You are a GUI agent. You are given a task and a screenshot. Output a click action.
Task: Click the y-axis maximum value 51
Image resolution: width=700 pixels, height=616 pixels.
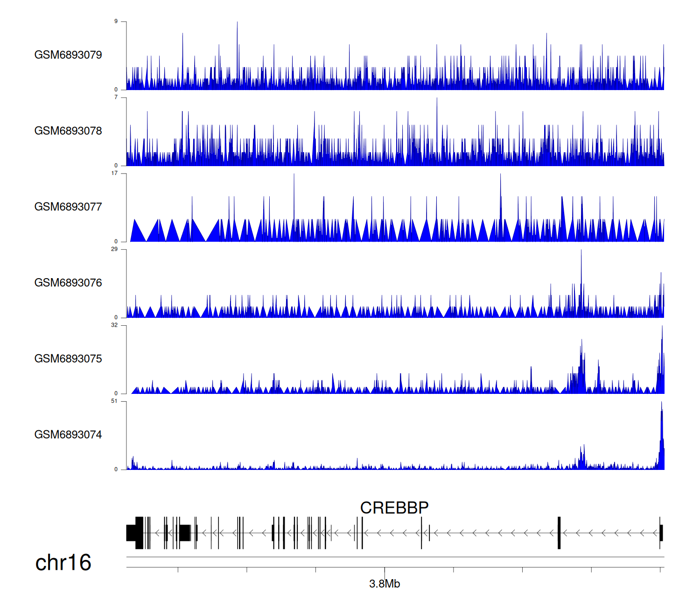[x=114, y=401]
